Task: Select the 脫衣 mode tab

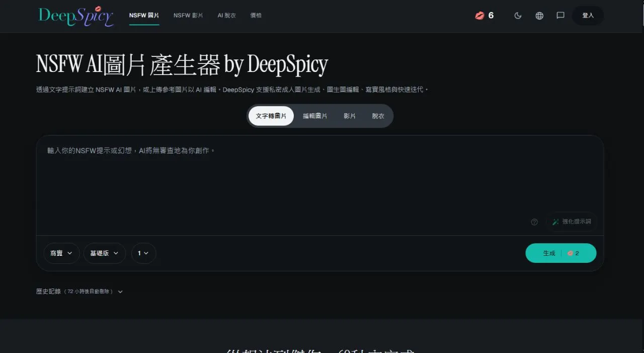Action: pos(378,116)
